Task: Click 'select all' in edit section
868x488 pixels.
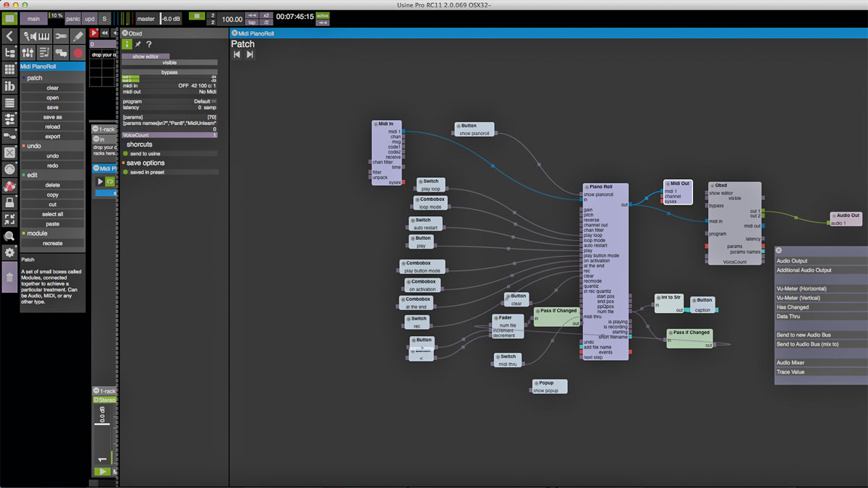Action: pyautogui.click(x=53, y=214)
